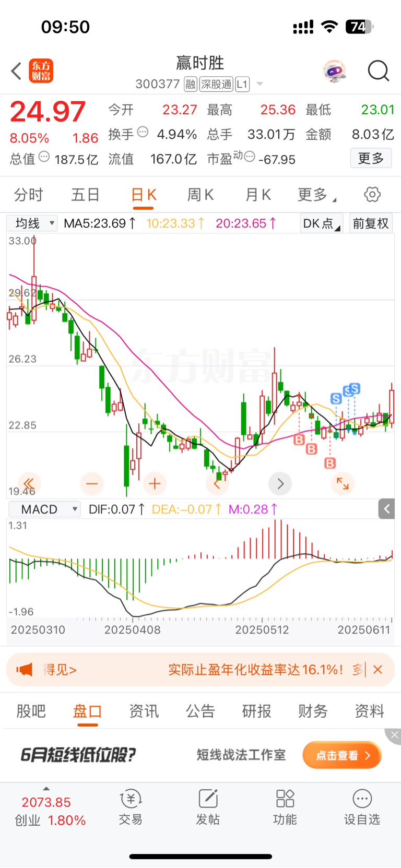Expand index bar at 创业
This screenshot has width=401, height=868.
[x=46, y=789]
